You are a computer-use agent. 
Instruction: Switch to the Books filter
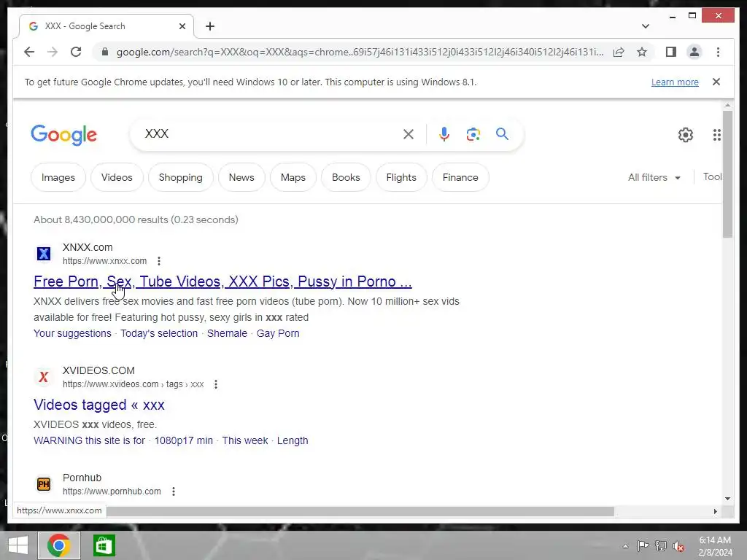(x=346, y=177)
